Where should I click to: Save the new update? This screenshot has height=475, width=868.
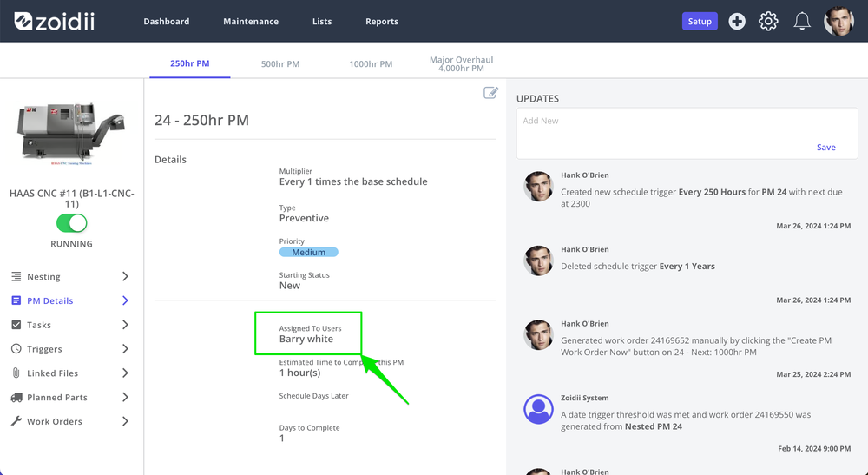click(x=826, y=148)
